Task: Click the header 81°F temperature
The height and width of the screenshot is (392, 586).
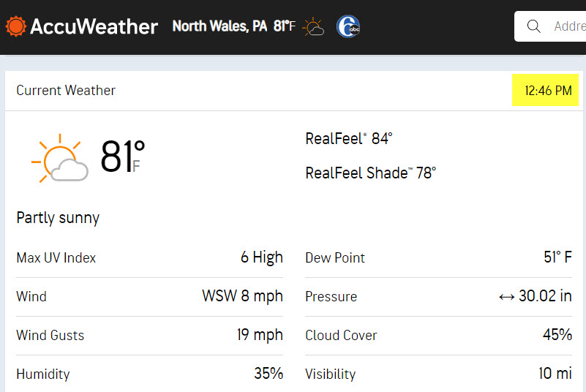Action: [x=284, y=26]
